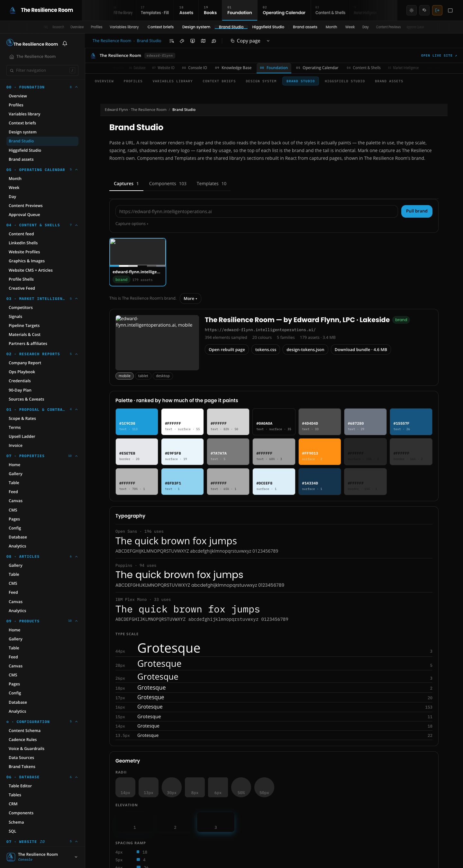The height and width of the screenshot is (868, 463).
Task: Click the tags icon in top bar
Action: point(424,10)
